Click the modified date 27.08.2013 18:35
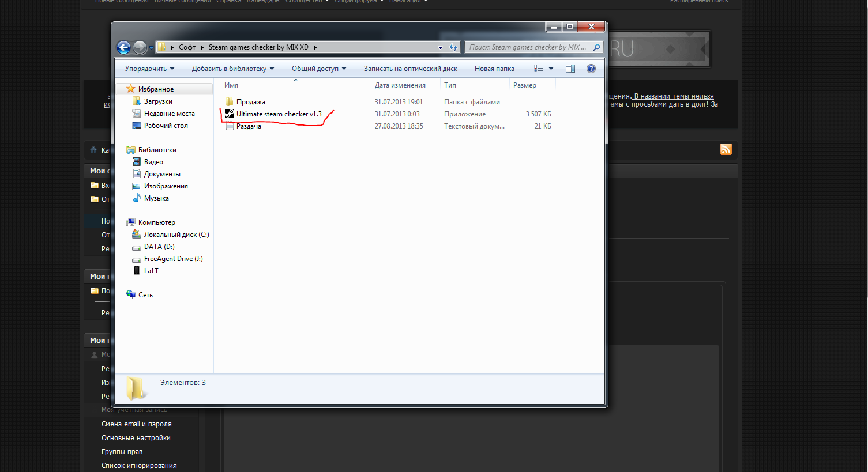 [x=399, y=126]
